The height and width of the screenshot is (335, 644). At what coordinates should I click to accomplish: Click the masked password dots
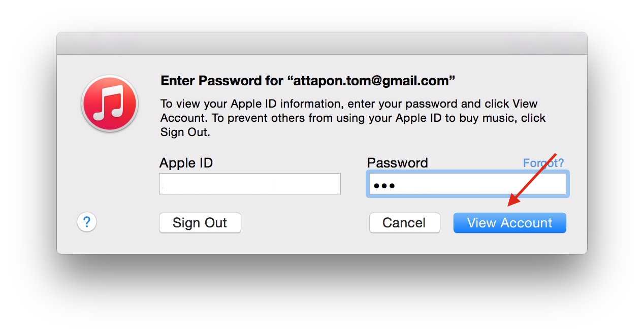pyautogui.click(x=384, y=186)
